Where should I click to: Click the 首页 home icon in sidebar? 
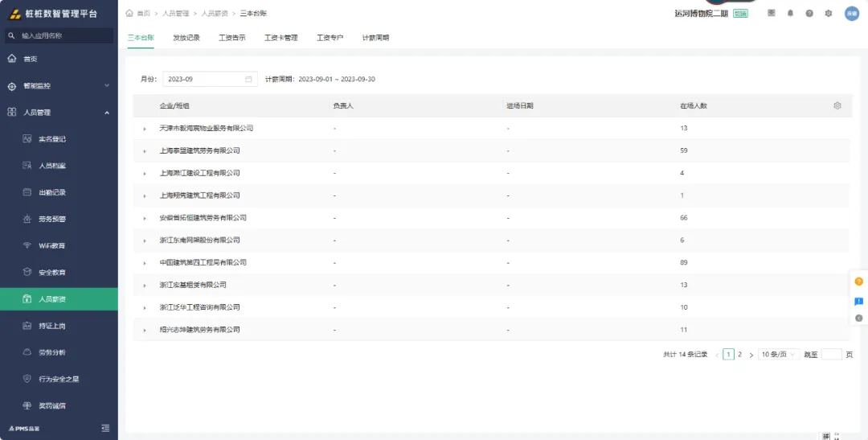pyautogui.click(x=12, y=59)
